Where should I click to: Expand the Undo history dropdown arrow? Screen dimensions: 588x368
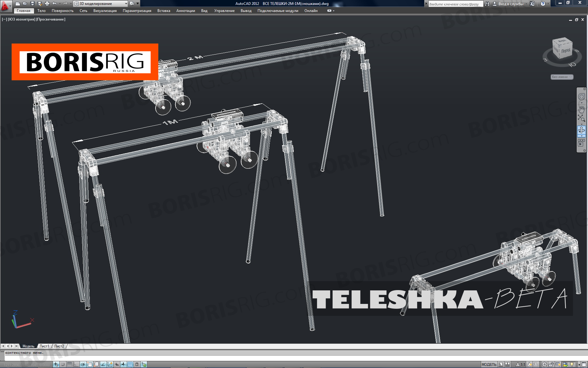pos(60,4)
